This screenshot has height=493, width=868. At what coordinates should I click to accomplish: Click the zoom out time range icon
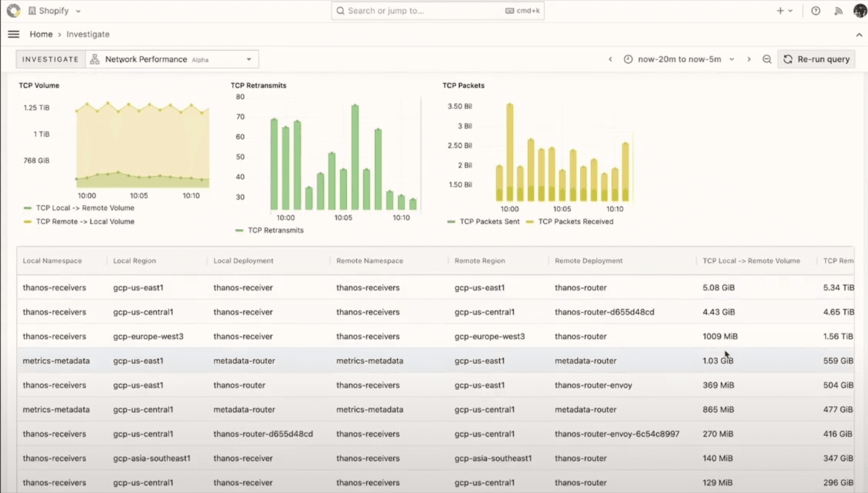(x=767, y=59)
